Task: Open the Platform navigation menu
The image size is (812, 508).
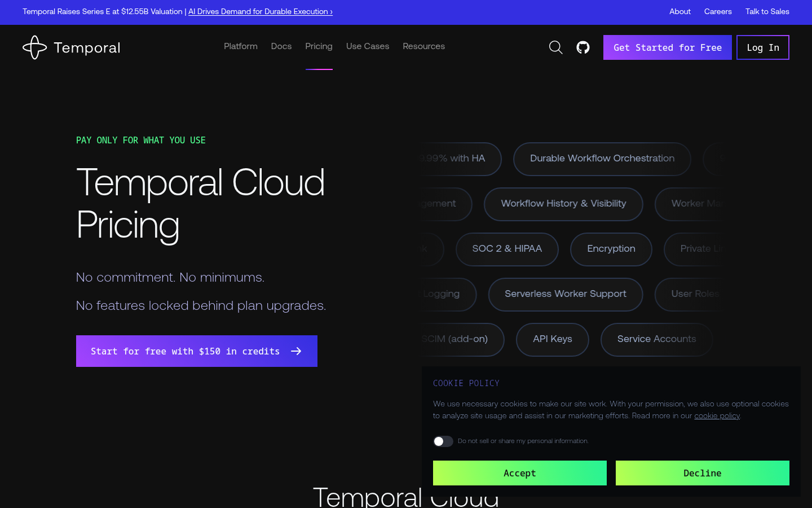Action: [241, 46]
